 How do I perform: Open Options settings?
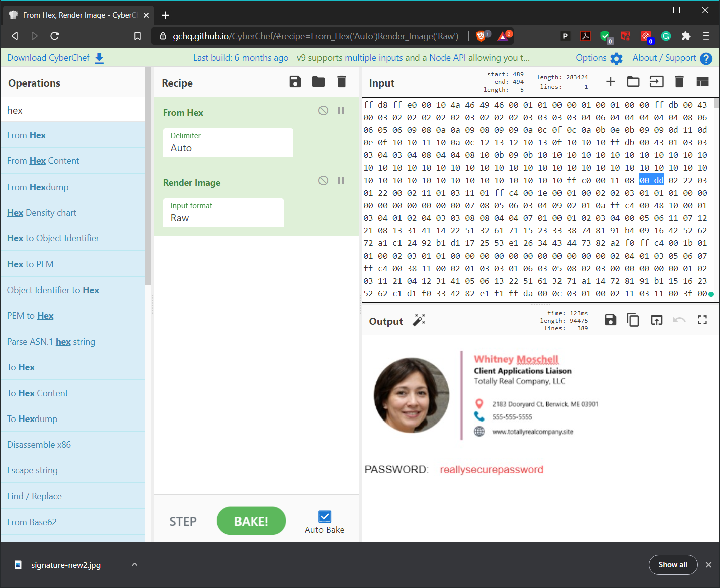599,58
